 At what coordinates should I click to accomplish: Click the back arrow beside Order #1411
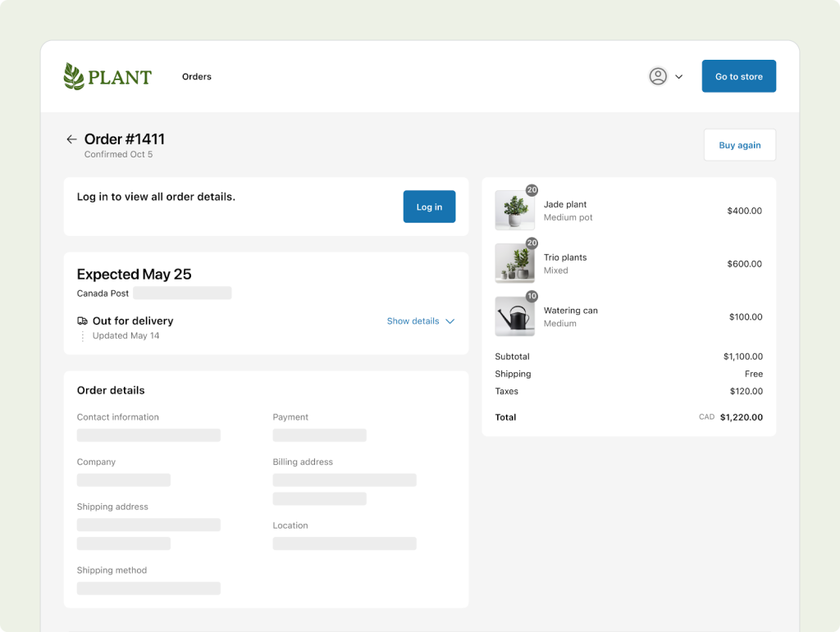click(71, 139)
